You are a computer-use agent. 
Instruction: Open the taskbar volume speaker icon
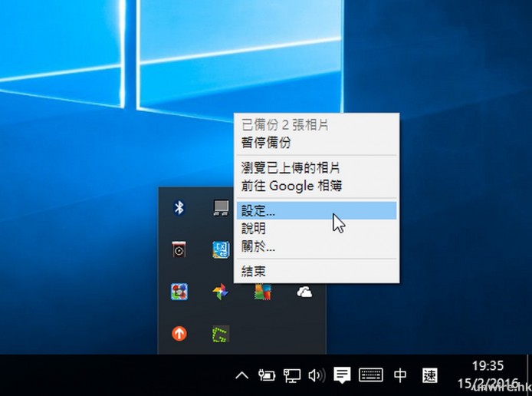pyautogui.click(x=315, y=375)
